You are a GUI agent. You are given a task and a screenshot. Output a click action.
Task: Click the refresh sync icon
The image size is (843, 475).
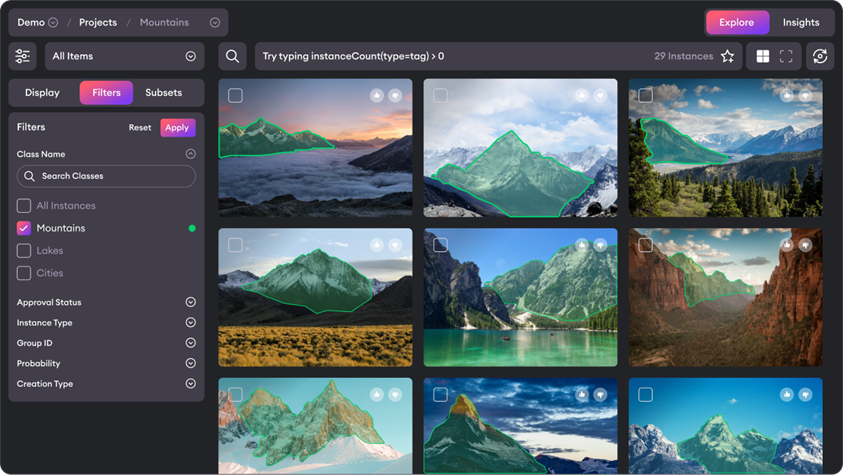point(820,57)
